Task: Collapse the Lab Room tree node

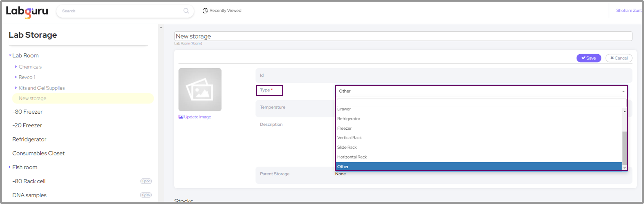Action: (10, 56)
